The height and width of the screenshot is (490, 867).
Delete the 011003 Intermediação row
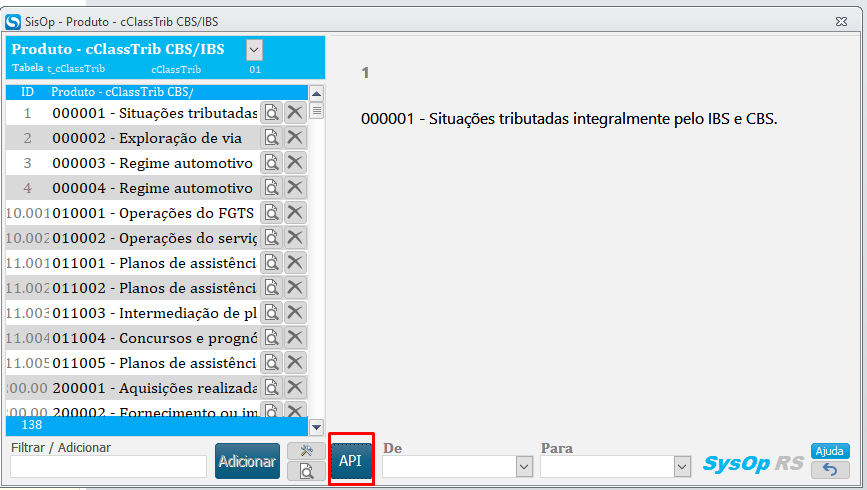pos(295,312)
